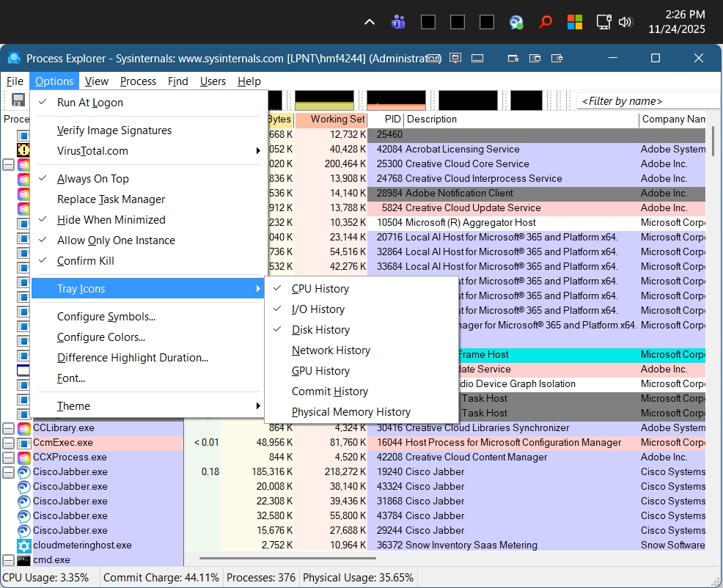723x588 pixels.
Task: Collapse the parent CiscoJabber.exe process tree
Action: tap(8, 472)
